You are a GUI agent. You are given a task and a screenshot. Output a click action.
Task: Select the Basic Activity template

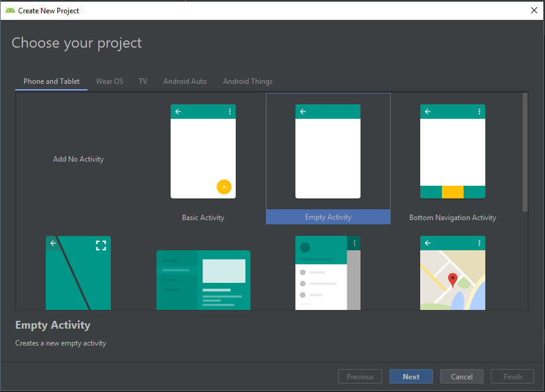point(203,151)
